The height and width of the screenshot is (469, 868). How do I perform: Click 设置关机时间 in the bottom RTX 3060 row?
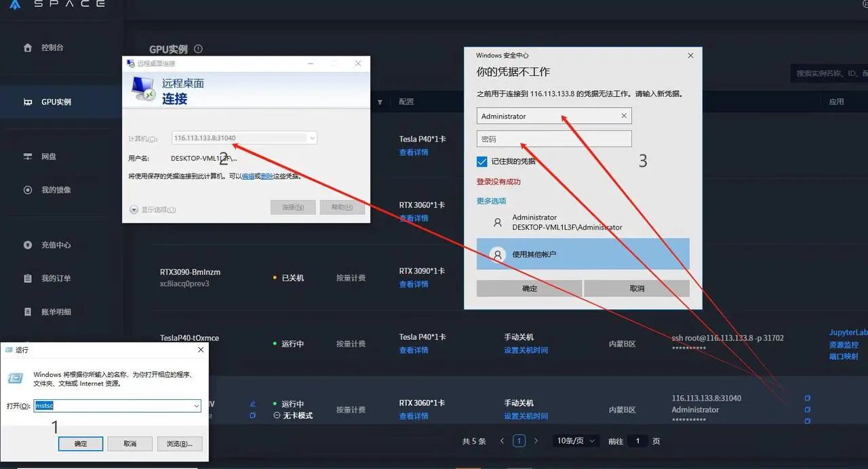pos(526,416)
